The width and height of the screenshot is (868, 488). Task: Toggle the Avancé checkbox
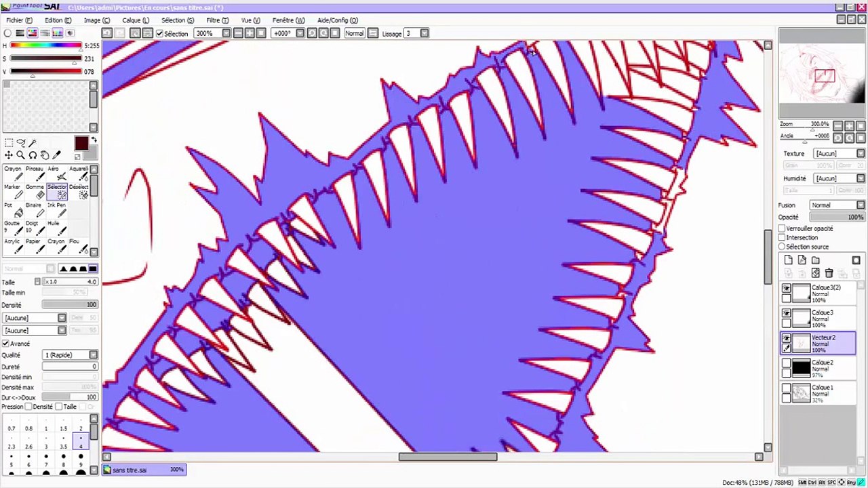[5, 344]
